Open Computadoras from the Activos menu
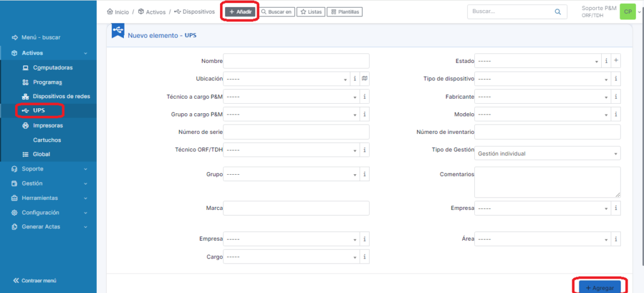This screenshot has width=644, height=293. [52, 67]
